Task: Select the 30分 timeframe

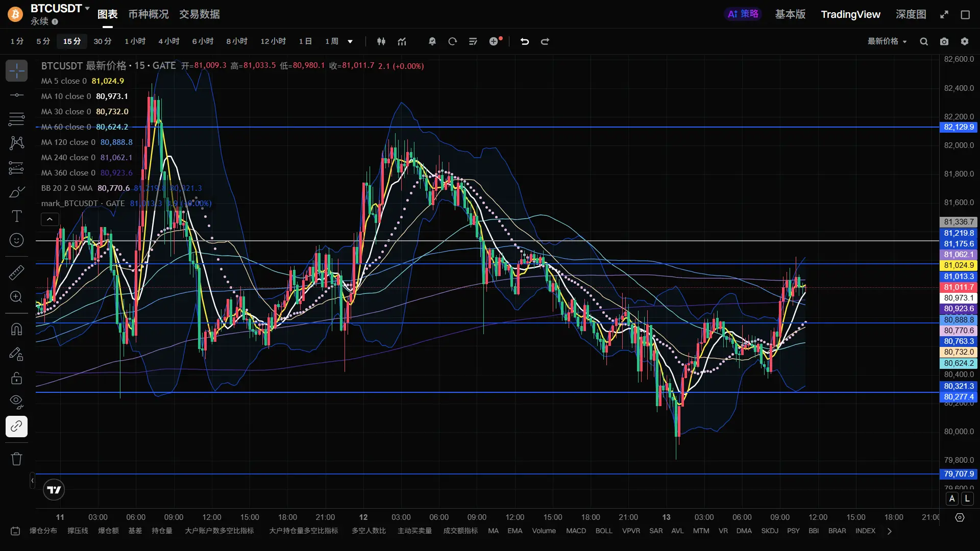Action: (x=103, y=41)
